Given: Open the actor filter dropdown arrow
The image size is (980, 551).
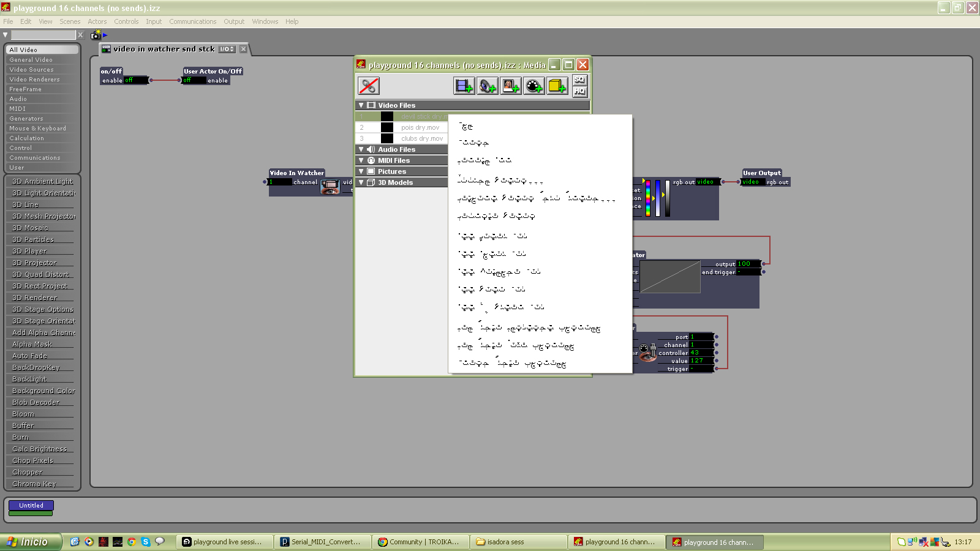Looking at the screenshot, I should click(6, 35).
